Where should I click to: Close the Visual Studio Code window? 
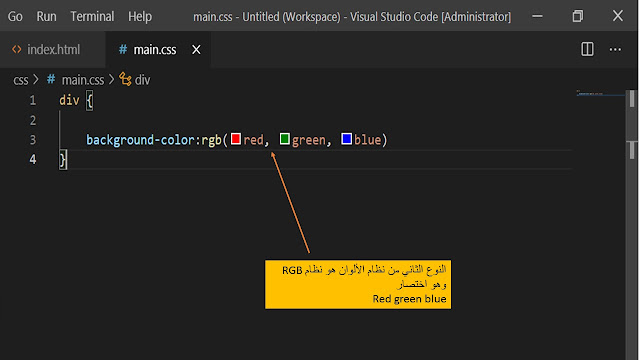tap(618, 16)
